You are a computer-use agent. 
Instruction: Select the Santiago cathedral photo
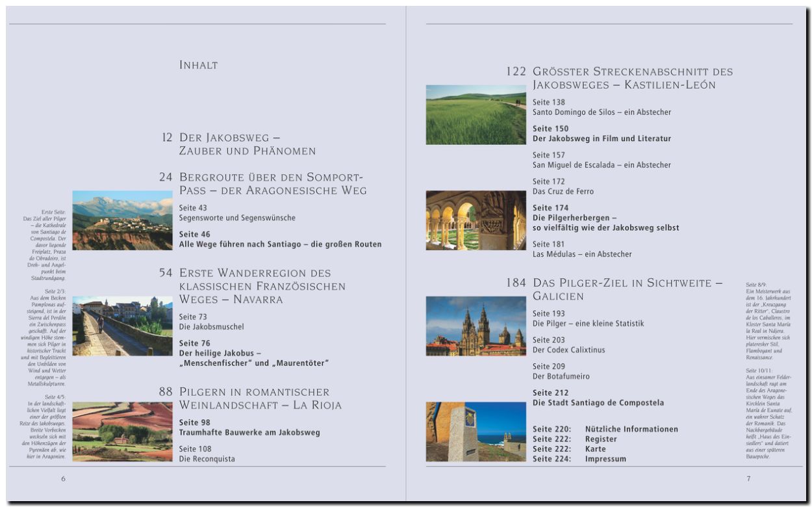tap(476, 326)
